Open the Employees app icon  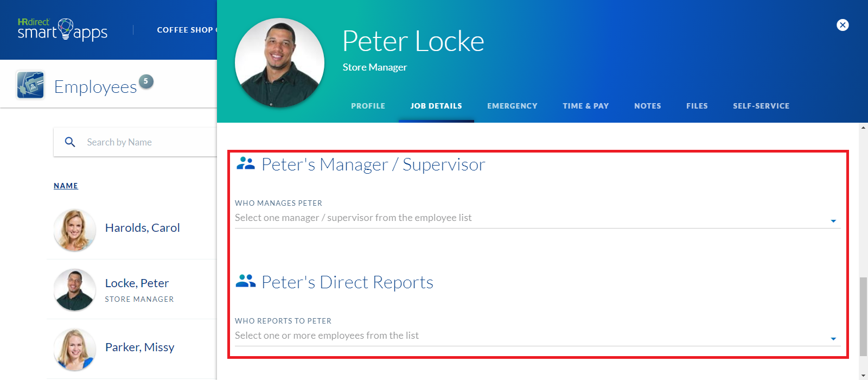point(30,85)
